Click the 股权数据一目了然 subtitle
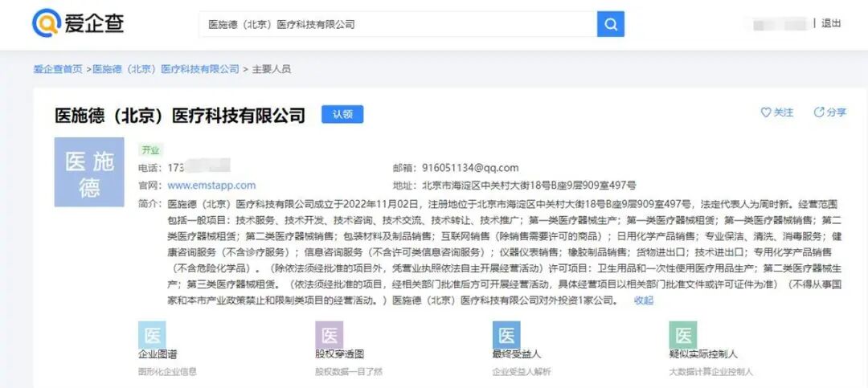868x388 pixels. [349, 372]
